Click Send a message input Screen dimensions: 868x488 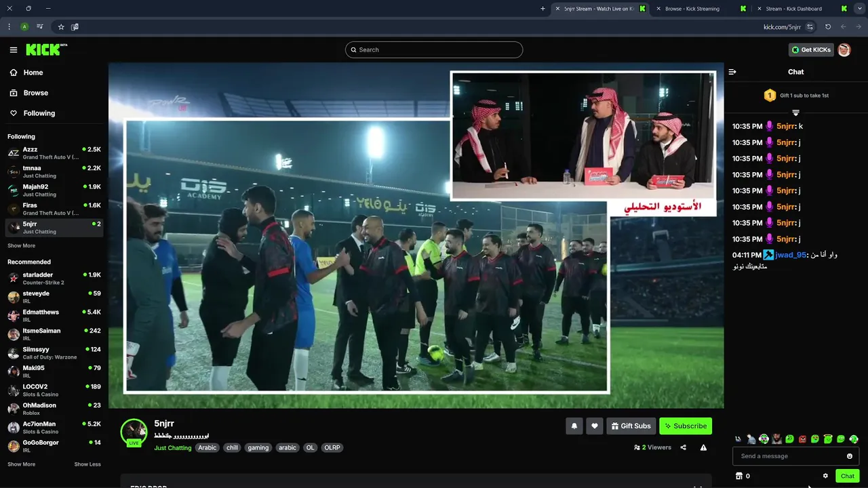(x=795, y=456)
